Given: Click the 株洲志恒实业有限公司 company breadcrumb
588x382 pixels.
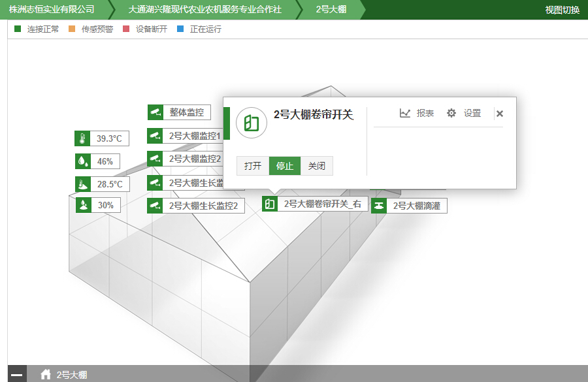Looking at the screenshot, I should pyautogui.click(x=49, y=9).
